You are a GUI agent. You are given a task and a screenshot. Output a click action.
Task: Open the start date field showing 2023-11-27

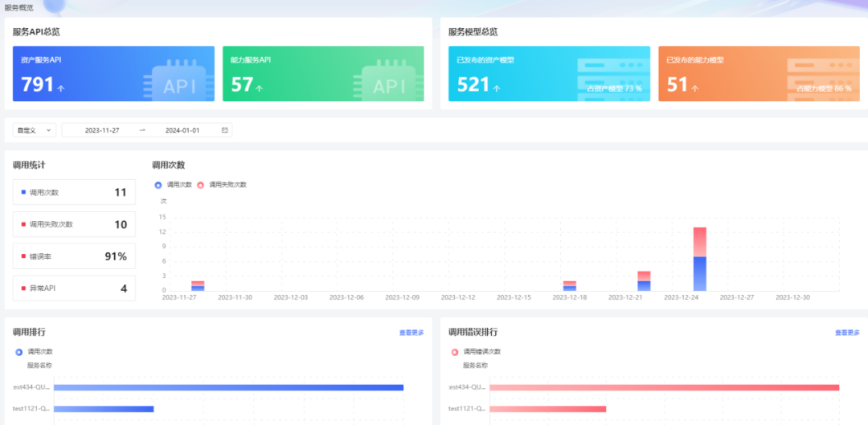(x=102, y=130)
